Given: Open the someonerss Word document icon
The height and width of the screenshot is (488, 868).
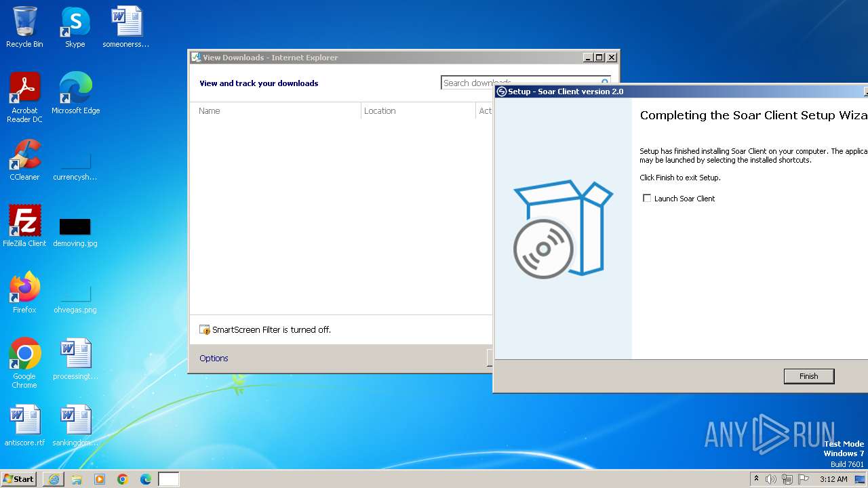Looking at the screenshot, I should pos(126,27).
